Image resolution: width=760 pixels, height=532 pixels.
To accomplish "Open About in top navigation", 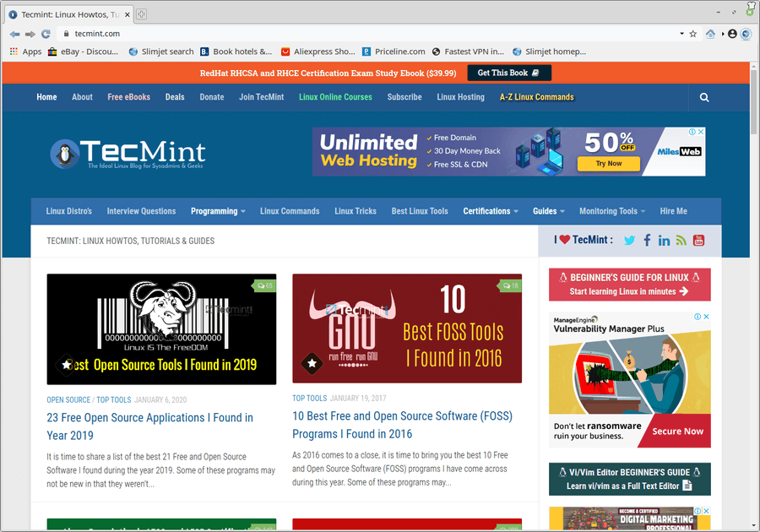I will [82, 97].
